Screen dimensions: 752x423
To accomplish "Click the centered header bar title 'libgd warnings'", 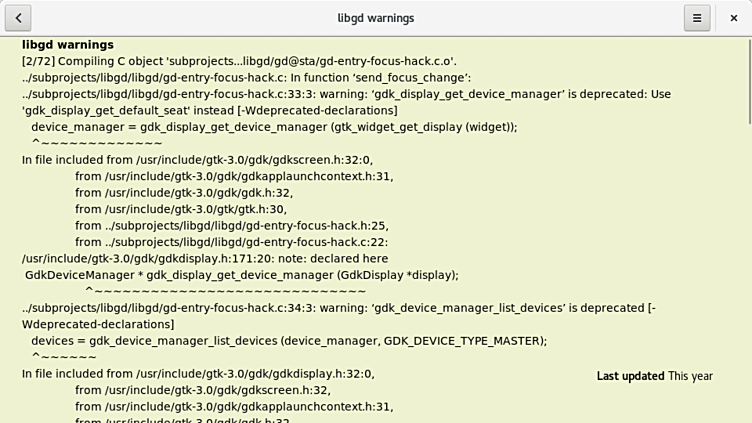I will 375,18.
